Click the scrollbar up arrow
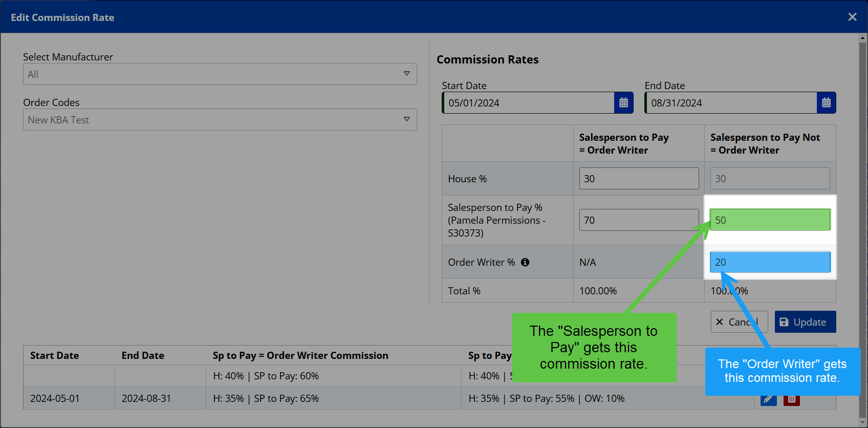 coord(863,38)
